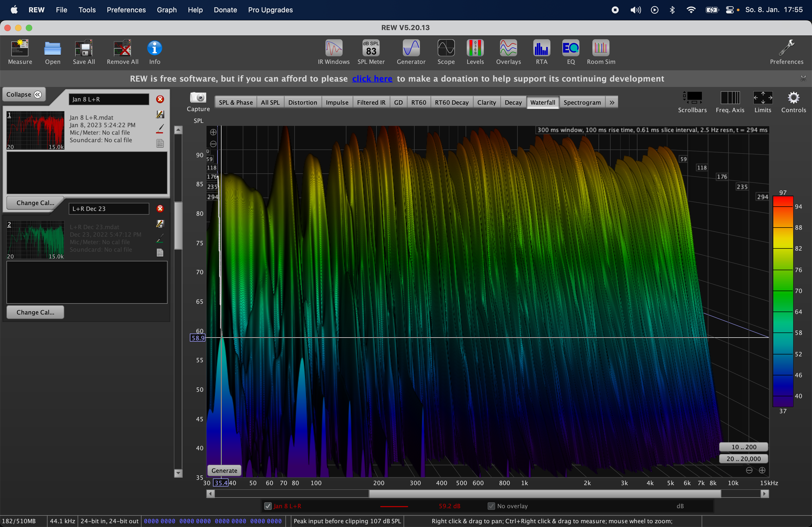The image size is (812, 527).
Task: Click the horizontal frequency scrollbar
Action: (x=545, y=494)
